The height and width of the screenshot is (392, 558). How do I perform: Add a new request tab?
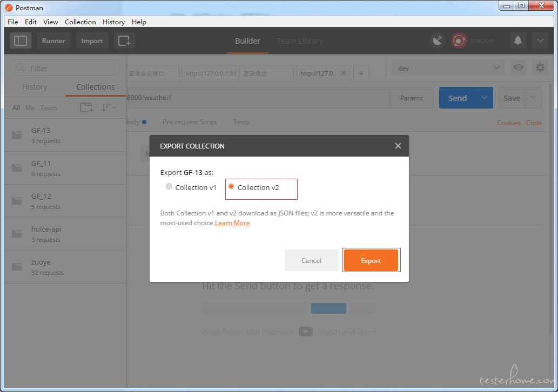coord(361,73)
